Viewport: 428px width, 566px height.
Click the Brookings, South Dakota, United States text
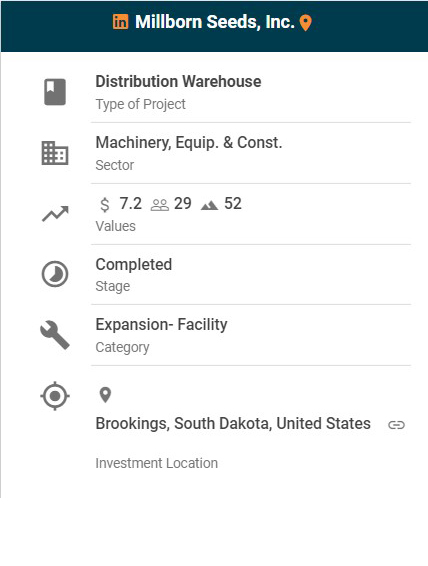coord(233,423)
